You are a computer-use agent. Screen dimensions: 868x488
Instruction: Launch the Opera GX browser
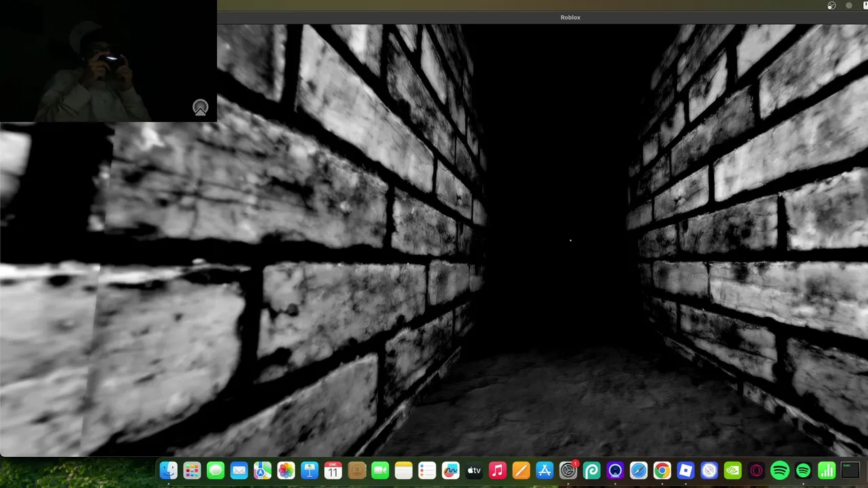[756, 470]
